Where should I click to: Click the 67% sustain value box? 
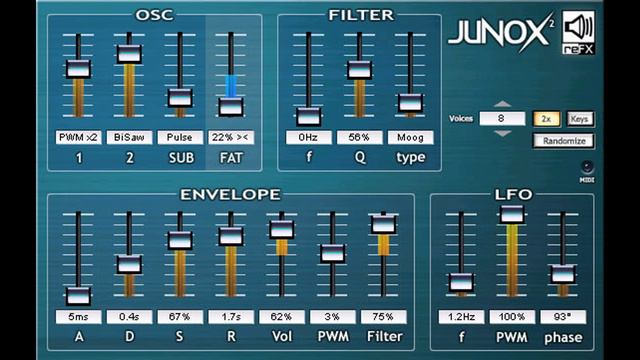point(180,317)
